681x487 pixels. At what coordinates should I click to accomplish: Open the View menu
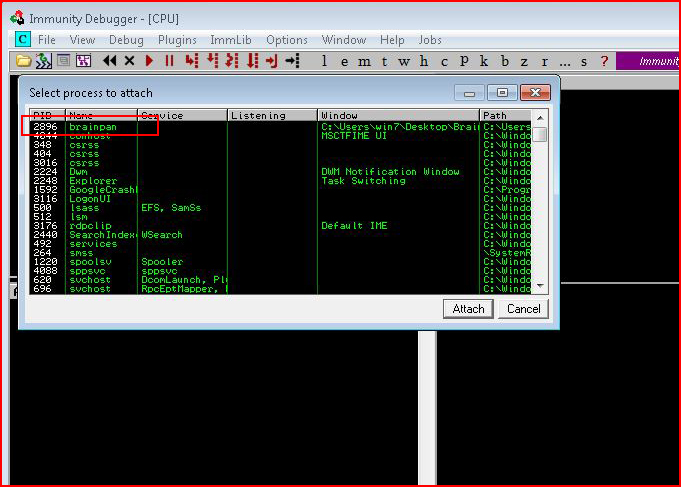82,40
